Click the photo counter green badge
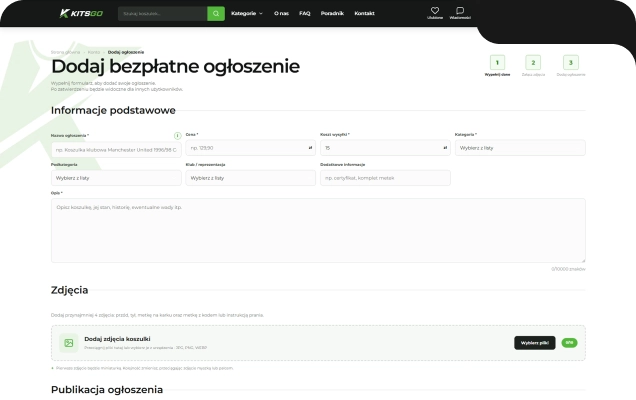The width and height of the screenshot is (636, 400). tap(569, 343)
